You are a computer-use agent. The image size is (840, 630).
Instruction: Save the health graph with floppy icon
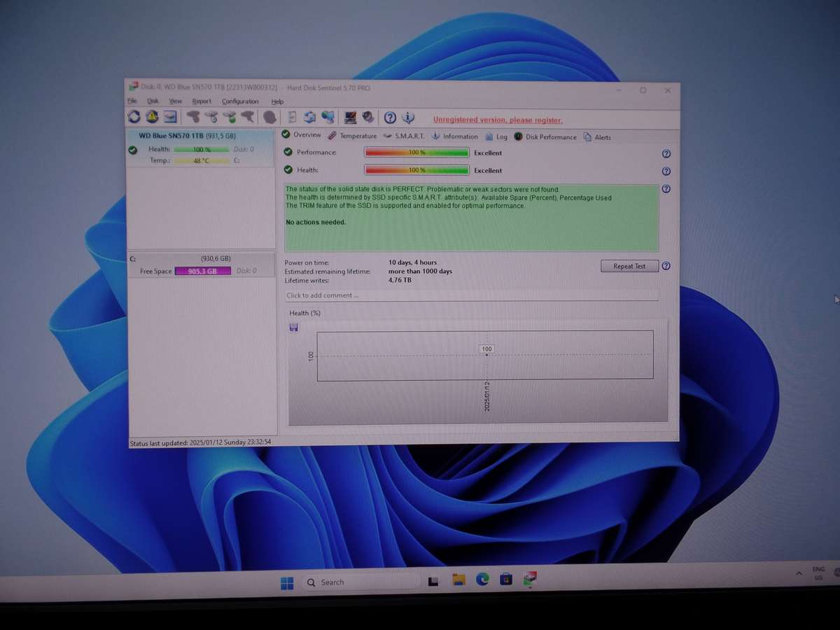(293, 328)
